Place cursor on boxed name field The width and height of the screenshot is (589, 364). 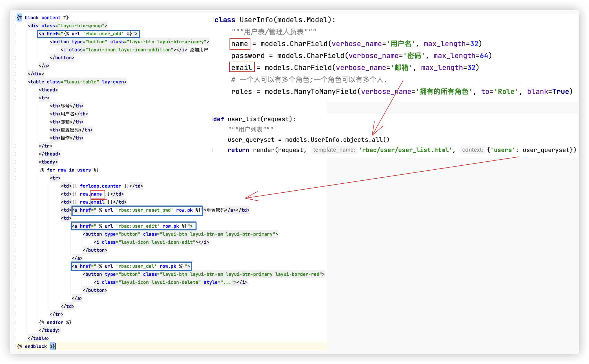click(x=240, y=44)
